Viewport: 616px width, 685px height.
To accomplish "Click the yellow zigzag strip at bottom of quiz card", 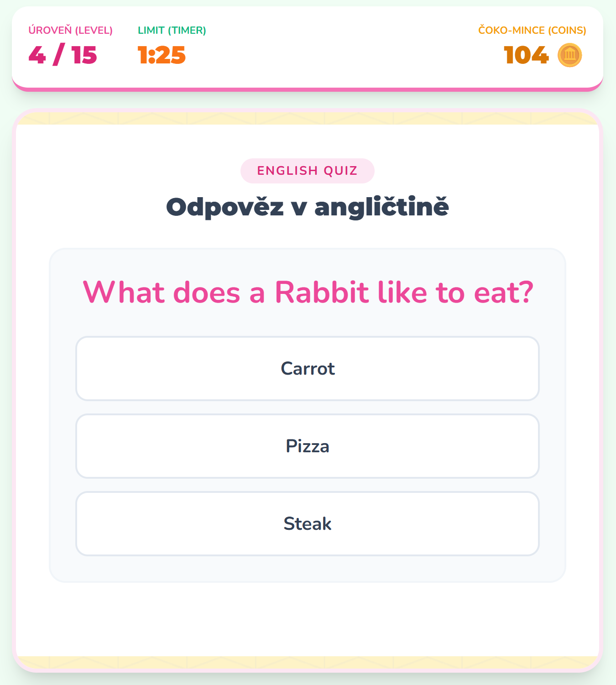I will [308, 662].
